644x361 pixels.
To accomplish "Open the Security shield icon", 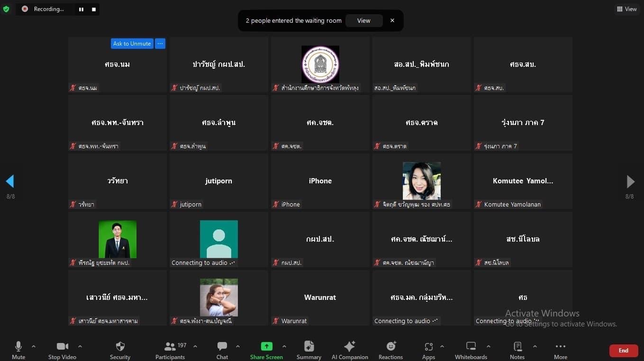I will click(120, 346).
